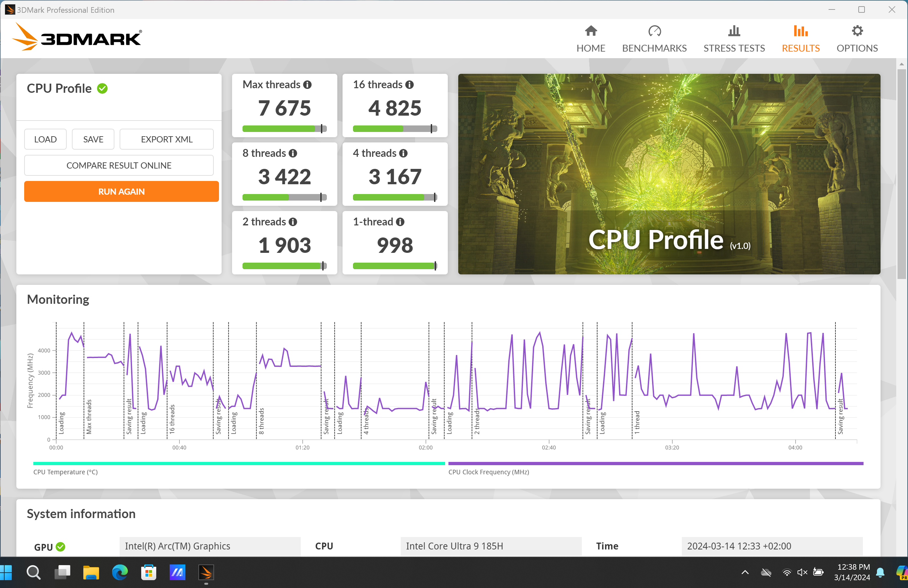Click the muted volume tray icon
Screen dimensions: 908x588
802,572
